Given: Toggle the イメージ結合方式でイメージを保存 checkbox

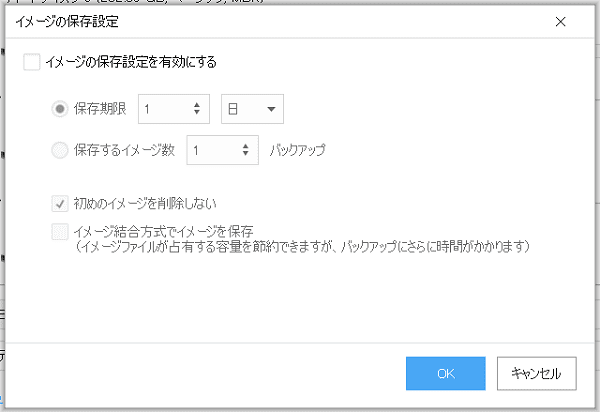Looking at the screenshot, I should pyautogui.click(x=61, y=231).
